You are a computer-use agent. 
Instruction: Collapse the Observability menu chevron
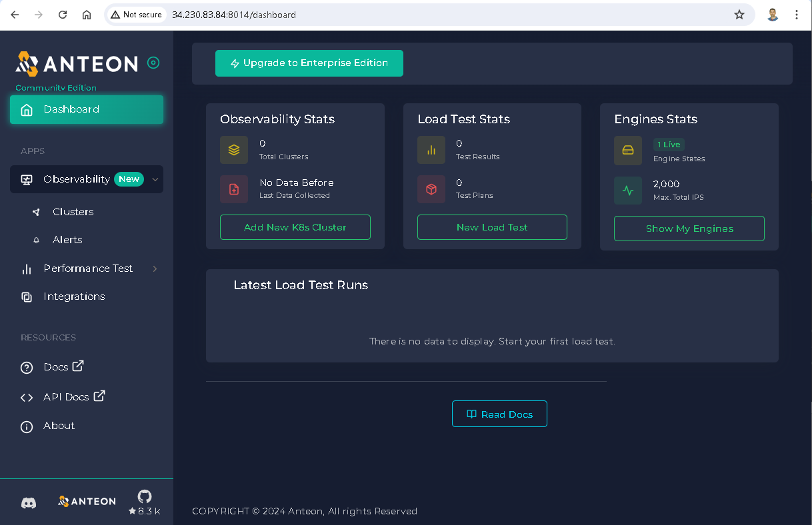(155, 179)
